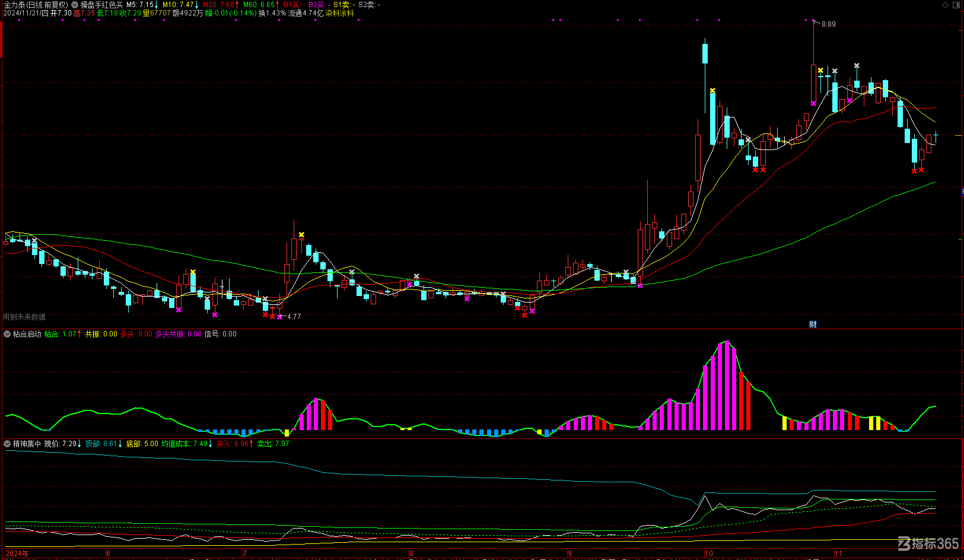964x560 pixels.
Task: Click the 高7.35 high price value
Action: [84, 13]
